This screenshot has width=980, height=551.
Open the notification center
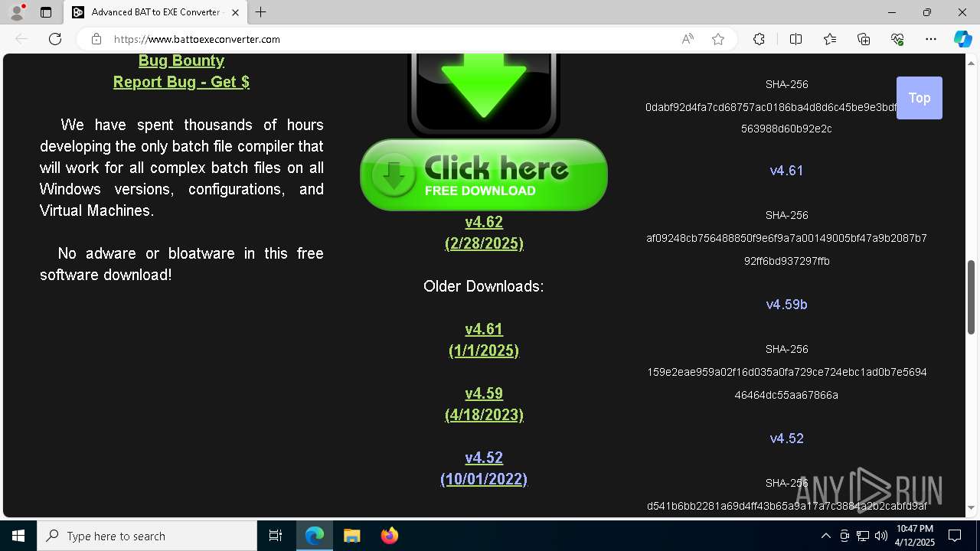tap(955, 536)
